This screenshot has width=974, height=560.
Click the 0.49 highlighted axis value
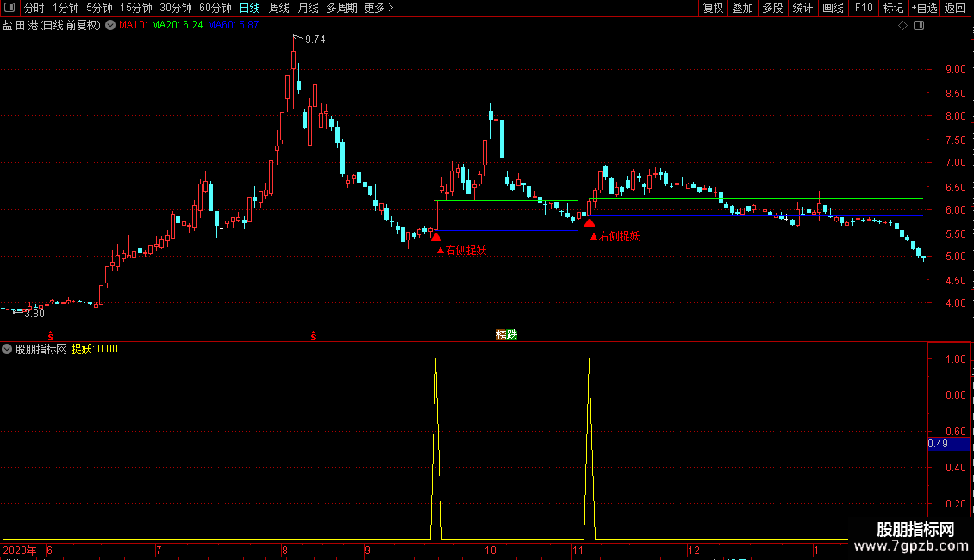click(x=948, y=444)
